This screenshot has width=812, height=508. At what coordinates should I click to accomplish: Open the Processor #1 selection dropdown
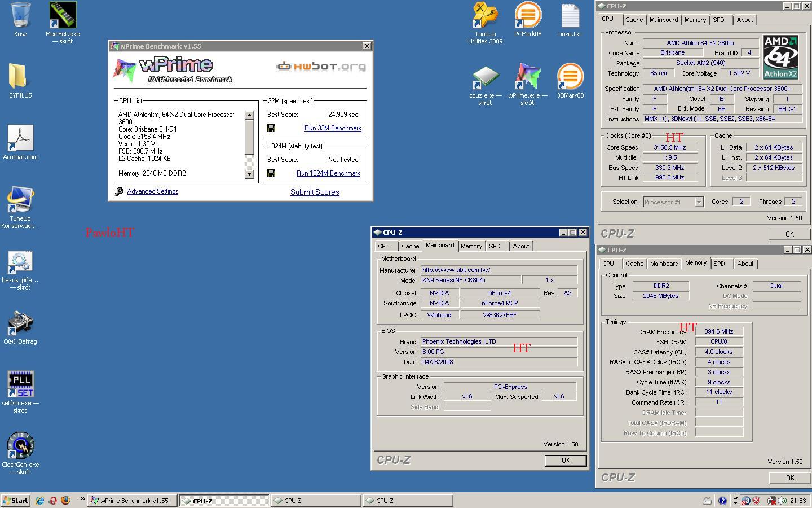tap(699, 202)
